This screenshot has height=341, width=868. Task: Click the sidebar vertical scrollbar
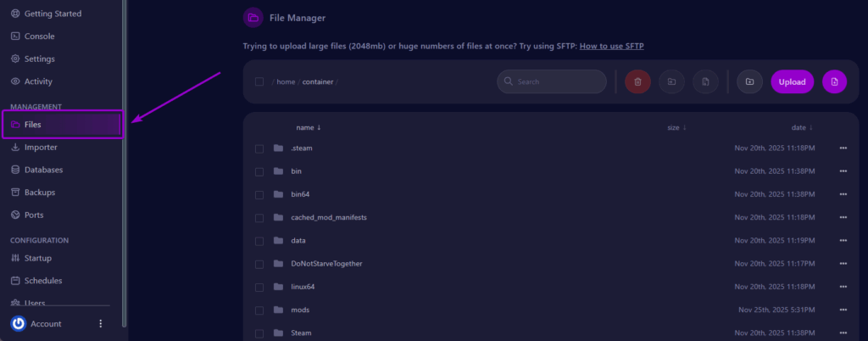(x=124, y=164)
